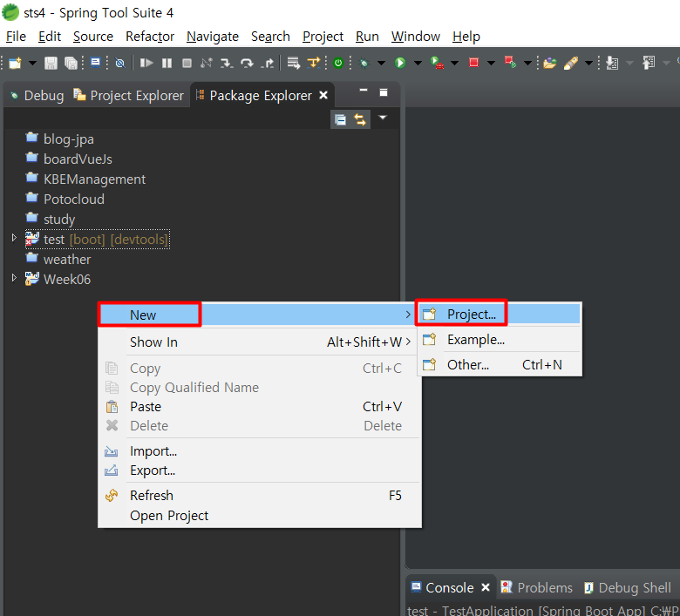Click the Save toolbar icon

(x=51, y=64)
